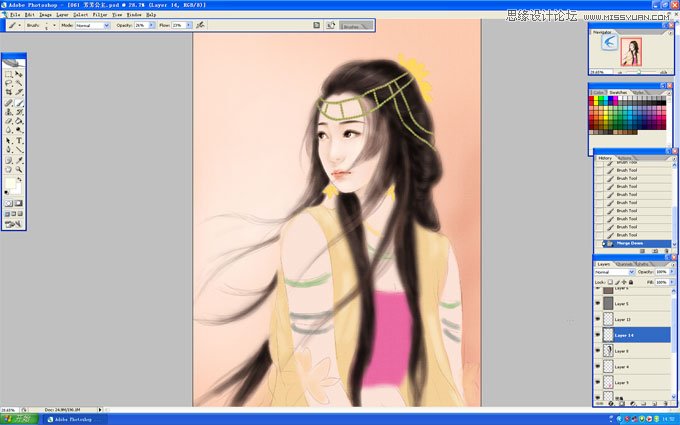Switch to the Channels tab
This screenshot has height=425, width=680.
[624, 264]
